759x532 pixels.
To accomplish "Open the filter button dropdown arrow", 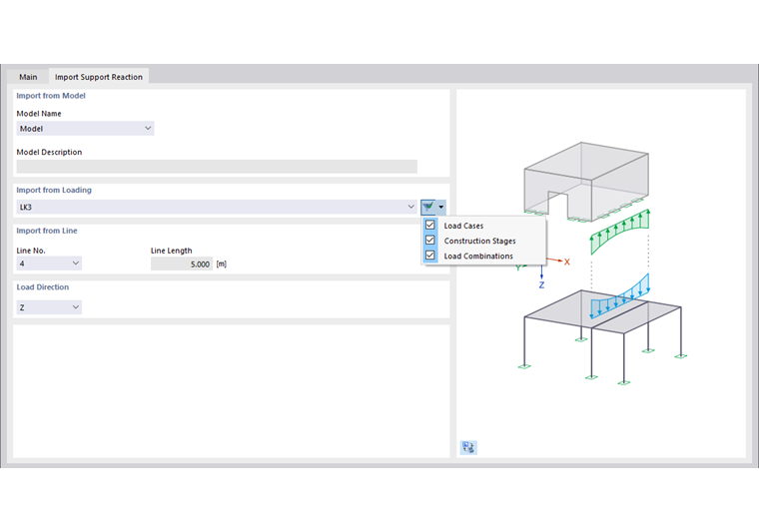I will [x=441, y=207].
